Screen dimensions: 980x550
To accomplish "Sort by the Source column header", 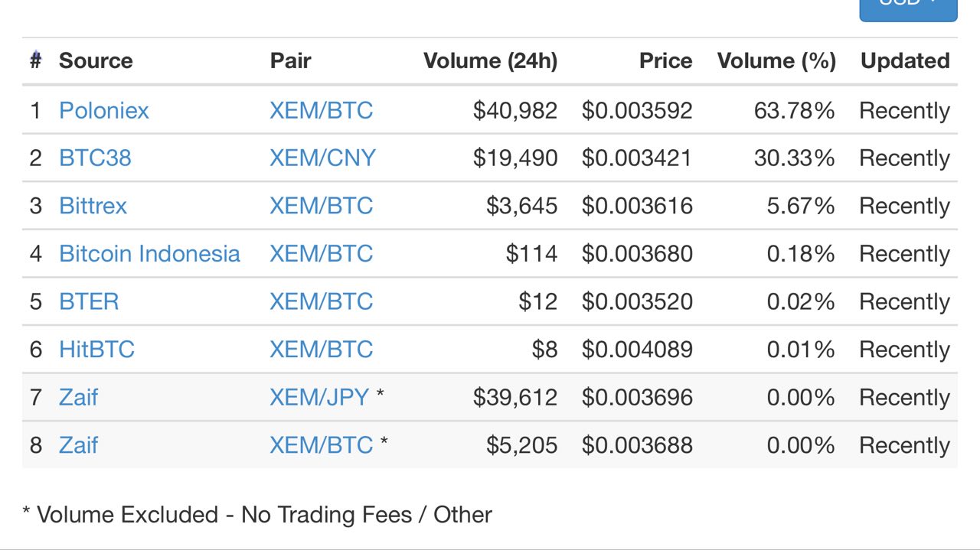I will coord(96,61).
